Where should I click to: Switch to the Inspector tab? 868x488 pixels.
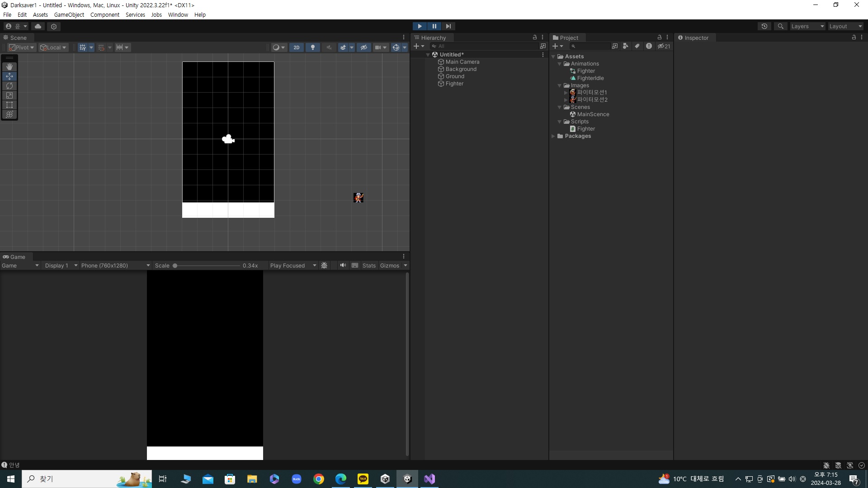[693, 38]
